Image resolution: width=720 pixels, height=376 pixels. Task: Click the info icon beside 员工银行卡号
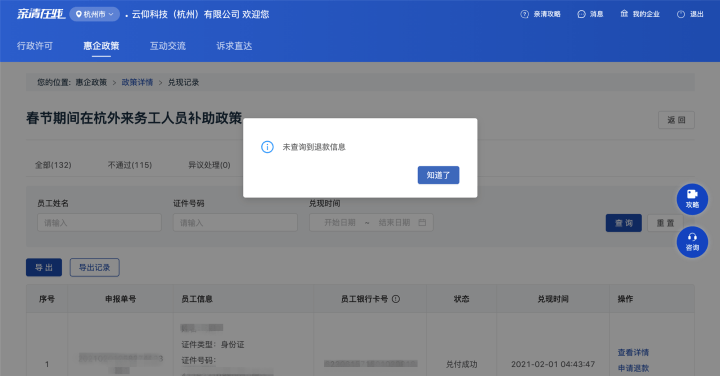coord(396,299)
